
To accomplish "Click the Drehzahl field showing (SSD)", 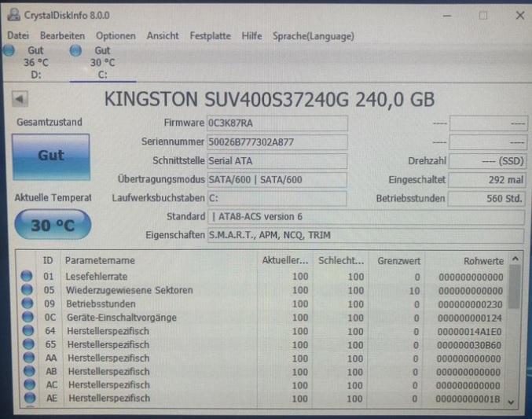I will (487, 161).
